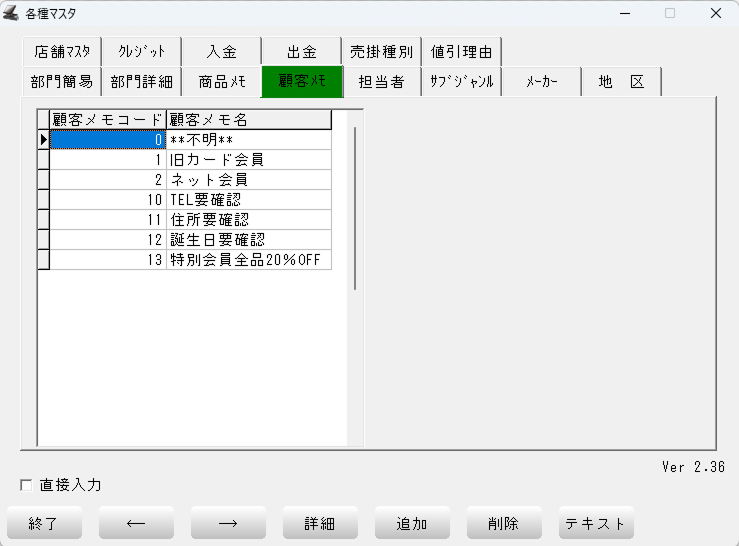Click the 削除 button

(x=504, y=523)
